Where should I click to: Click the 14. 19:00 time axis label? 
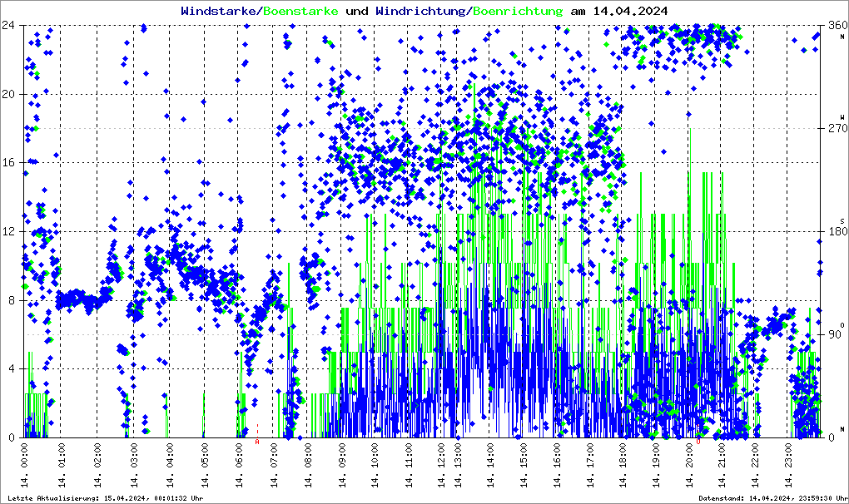point(656,465)
